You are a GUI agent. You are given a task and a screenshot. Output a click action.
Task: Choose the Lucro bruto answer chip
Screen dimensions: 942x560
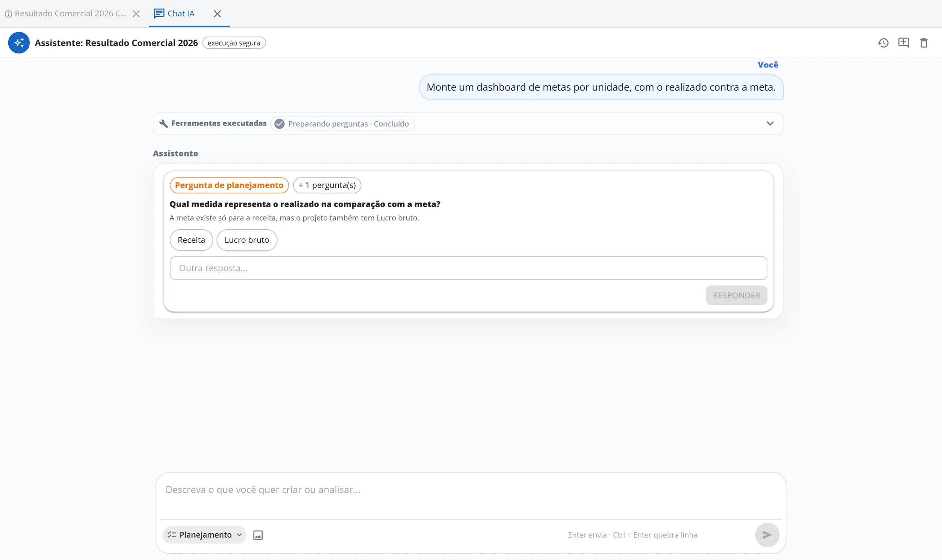[247, 240]
